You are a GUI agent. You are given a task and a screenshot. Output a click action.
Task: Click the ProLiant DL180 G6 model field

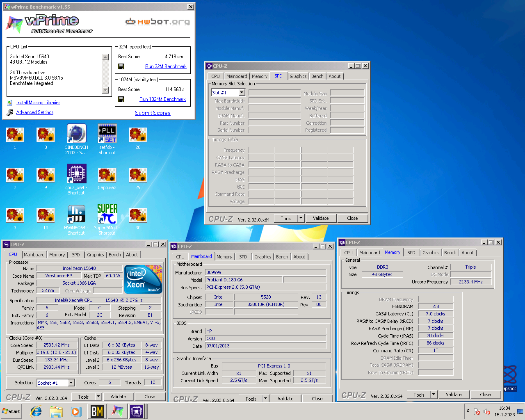243,280
